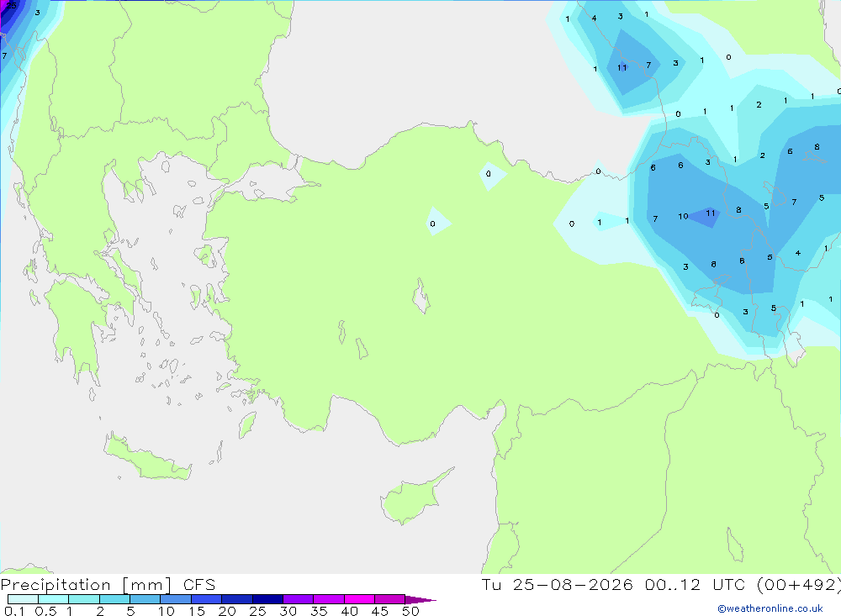Image resolution: width=841 pixels, height=616 pixels.
Task: Click the 'Tu 25-08-2026' date text
Action: [x=558, y=585]
